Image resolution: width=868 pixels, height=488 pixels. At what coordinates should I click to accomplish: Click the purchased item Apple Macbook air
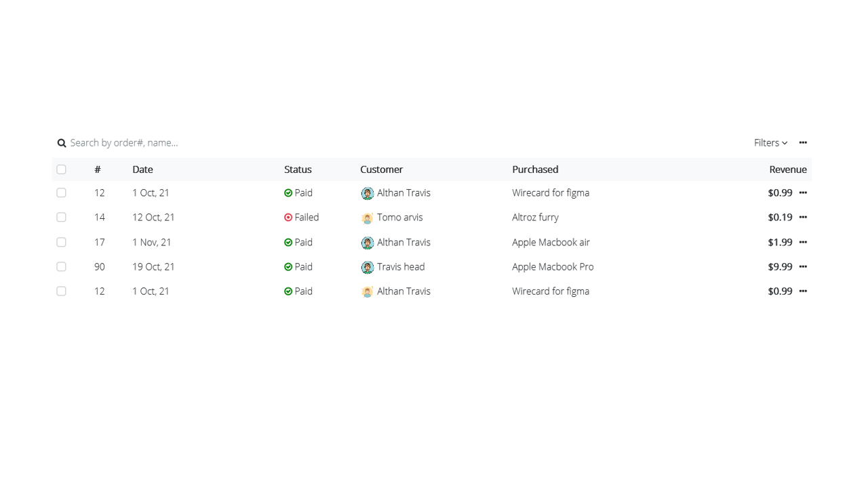point(551,242)
